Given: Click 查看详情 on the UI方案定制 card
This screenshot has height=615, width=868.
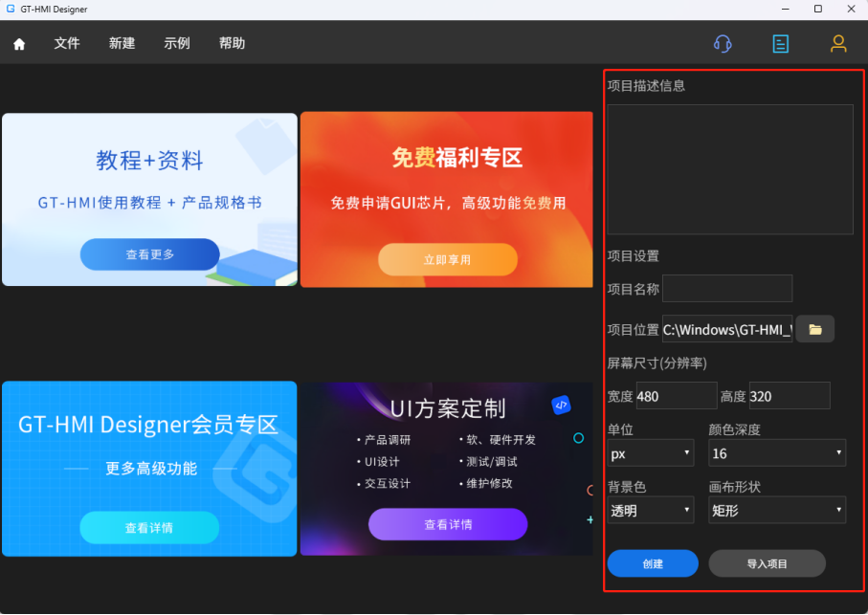Looking at the screenshot, I should pyautogui.click(x=448, y=524).
